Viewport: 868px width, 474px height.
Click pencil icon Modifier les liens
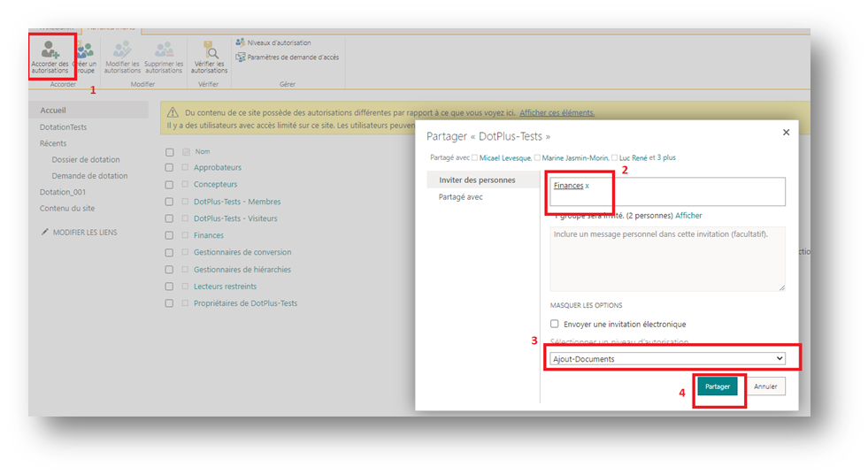[x=45, y=233]
